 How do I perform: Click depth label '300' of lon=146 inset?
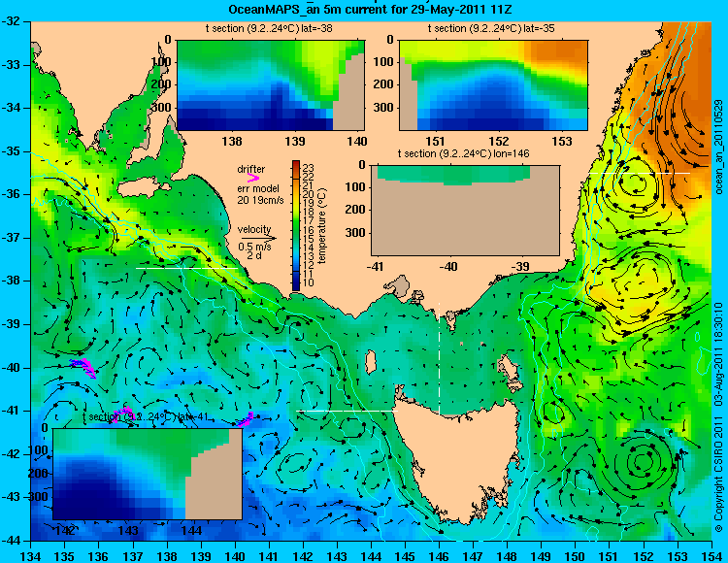[357, 233]
